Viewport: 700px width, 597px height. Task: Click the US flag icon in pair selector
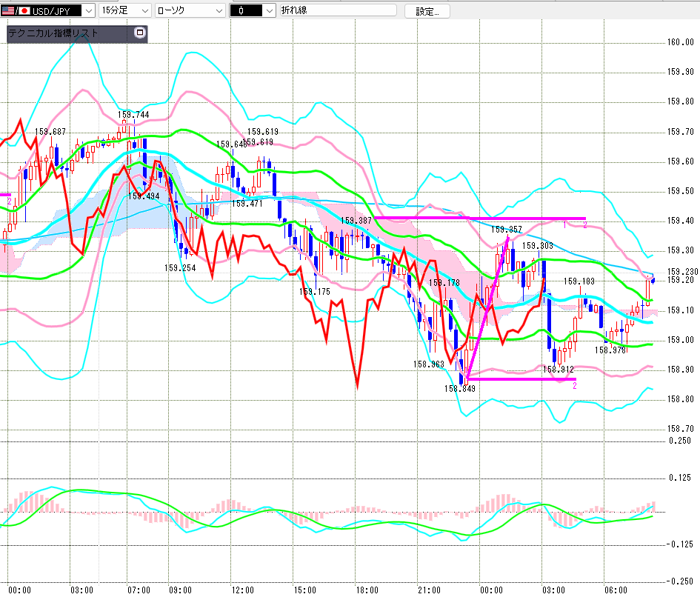[x=7, y=11]
